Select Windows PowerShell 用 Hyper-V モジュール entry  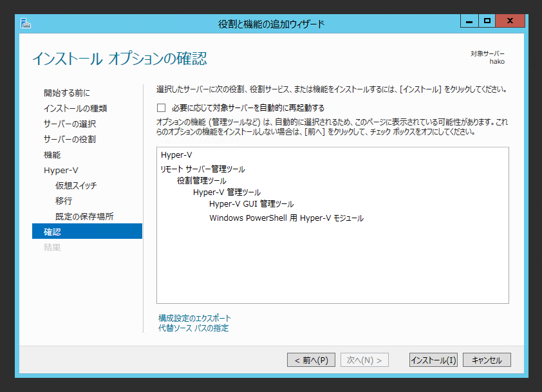[286, 218]
